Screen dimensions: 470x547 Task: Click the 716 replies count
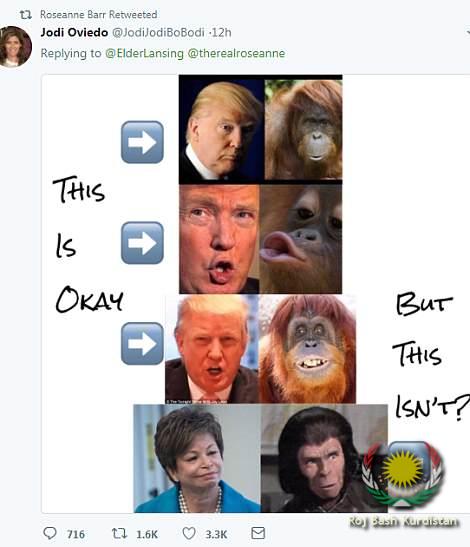pyautogui.click(x=76, y=534)
